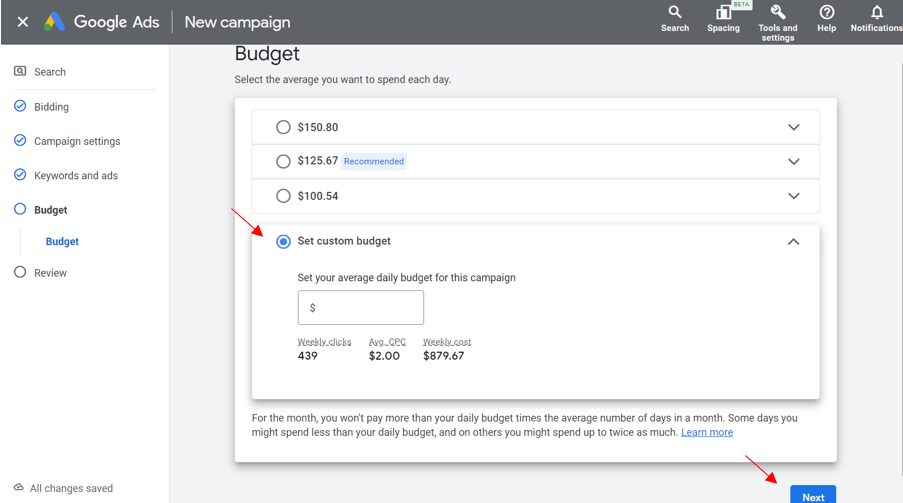Screen dimensions: 903x503
Task: Select the $100.54 budget radio button
Action: point(283,196)
